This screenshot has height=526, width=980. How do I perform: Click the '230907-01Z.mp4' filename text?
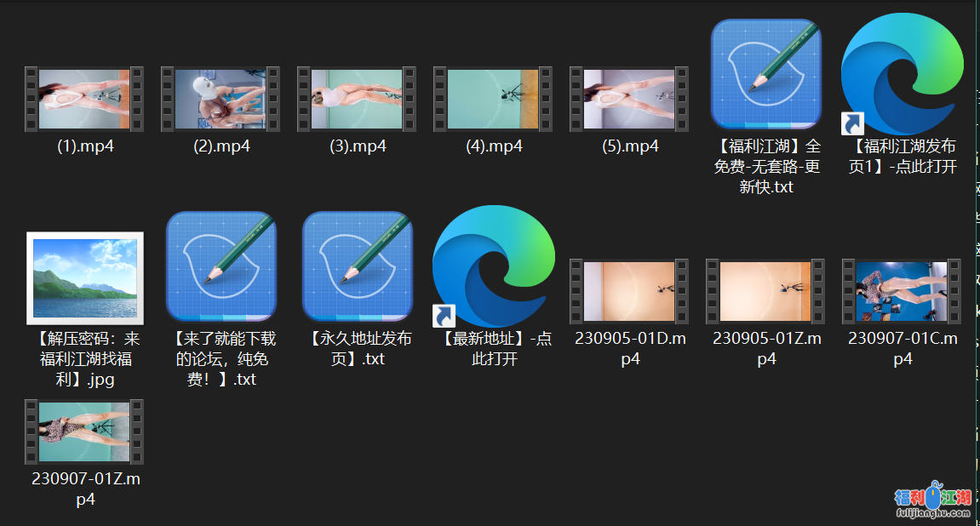pos(85,489)
